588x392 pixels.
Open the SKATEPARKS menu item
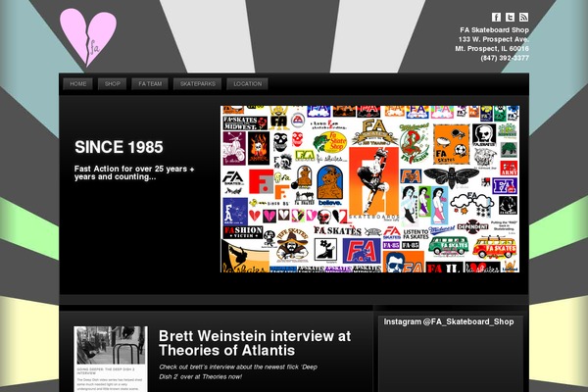(198, 84)
